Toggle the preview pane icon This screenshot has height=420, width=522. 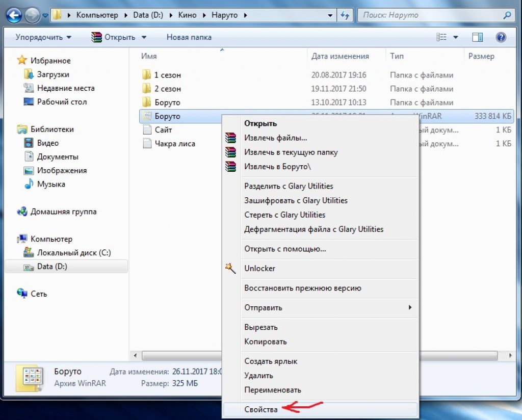tap(477, 37)
